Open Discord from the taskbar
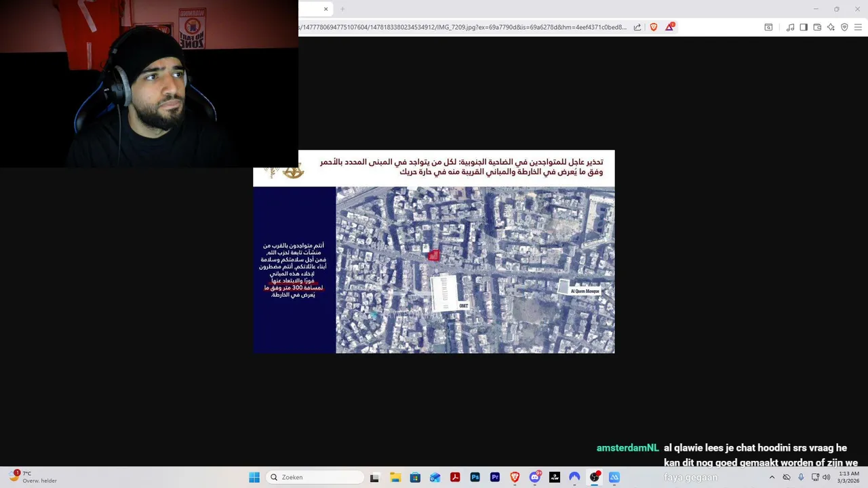Screen dimensions: 868x488 [535, 477]
